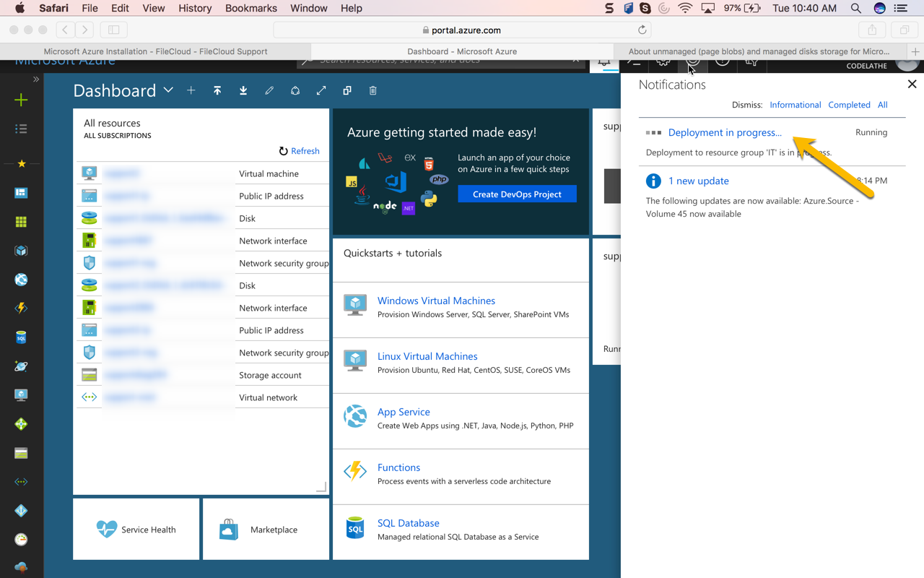The image size is (924, 578).
Task: Open SQL databases from the left sidebar
Action: [21, 337]
